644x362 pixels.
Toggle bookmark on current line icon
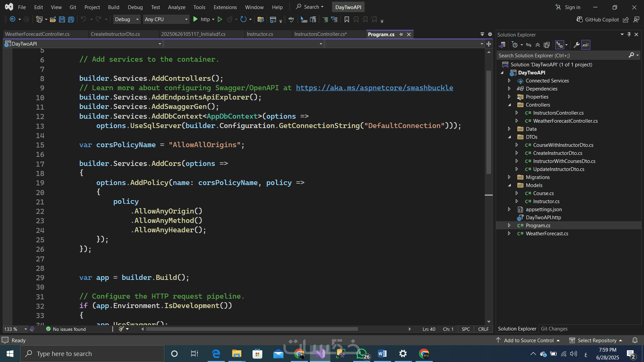(347, 19)
